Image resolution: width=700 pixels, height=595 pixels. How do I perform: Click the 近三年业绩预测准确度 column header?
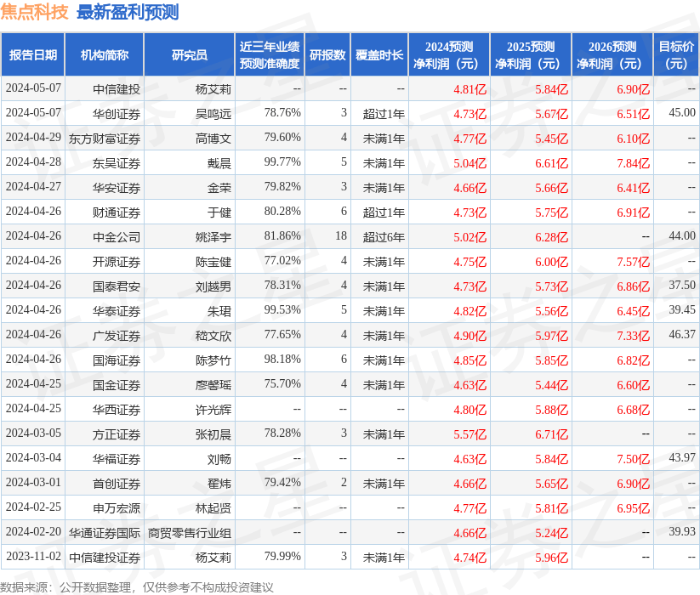point(269,55)
